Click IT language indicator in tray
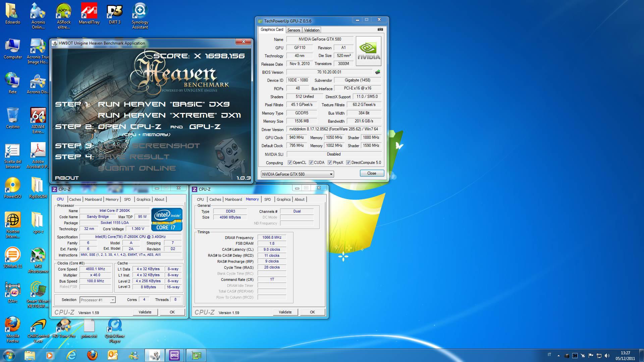 [549, 355]
